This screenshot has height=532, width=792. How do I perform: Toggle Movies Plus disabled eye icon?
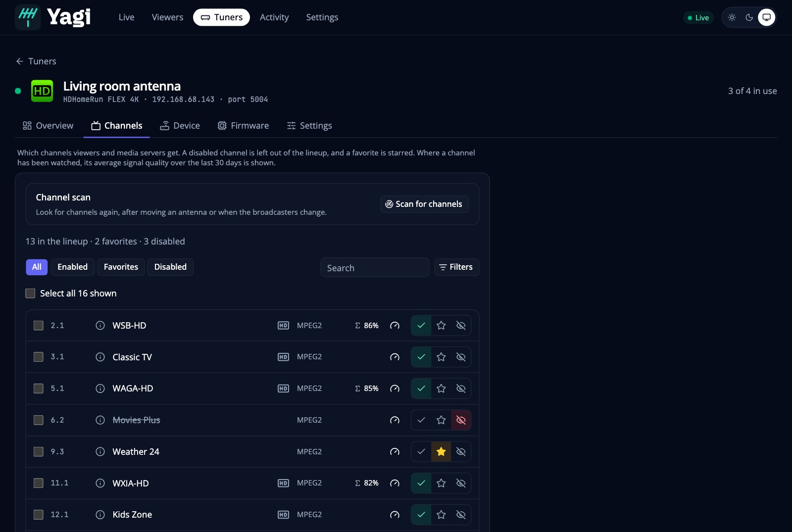tap(461, 420)
